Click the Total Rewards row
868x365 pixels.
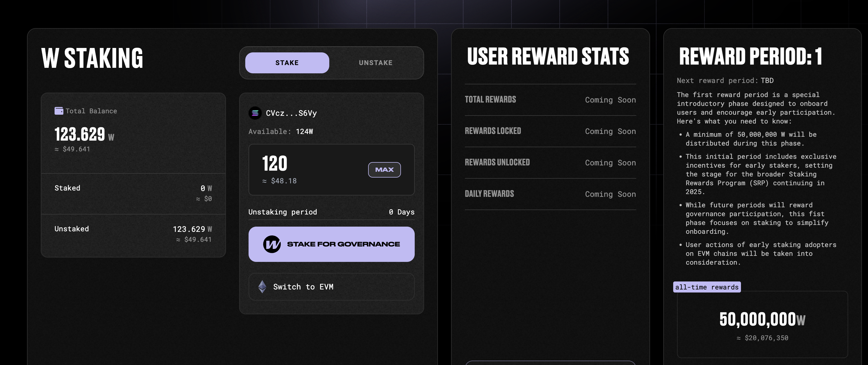point(550,100)
